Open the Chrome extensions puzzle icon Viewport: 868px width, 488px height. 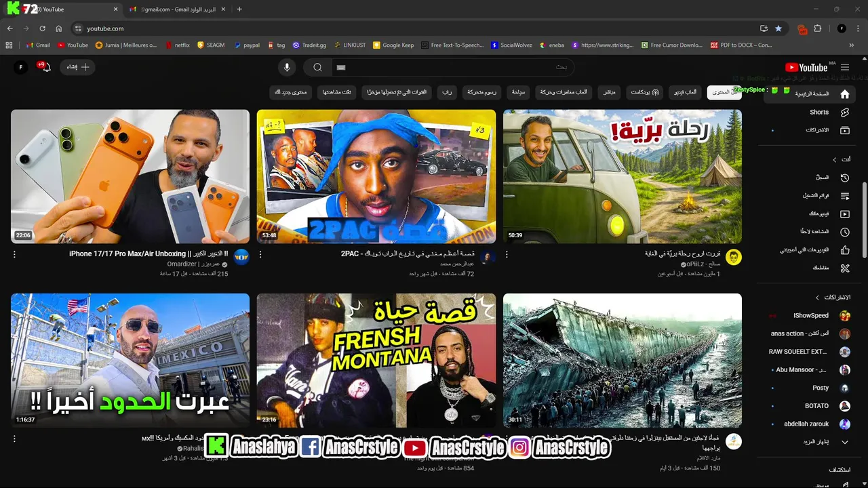[818, 28]
